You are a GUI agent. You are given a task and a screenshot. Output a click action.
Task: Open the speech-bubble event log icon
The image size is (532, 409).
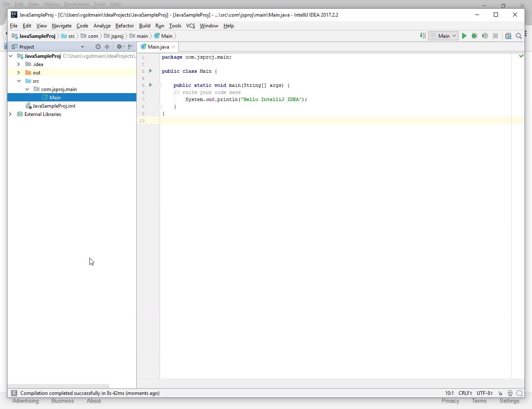coord(520,393)
